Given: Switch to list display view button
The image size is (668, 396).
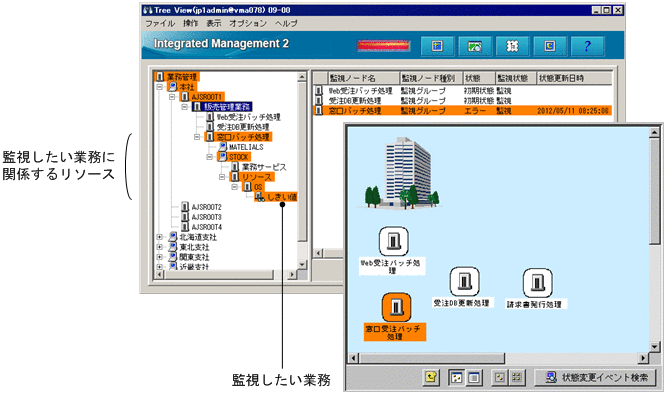Looking at the screenshot, I should (474, 377).
